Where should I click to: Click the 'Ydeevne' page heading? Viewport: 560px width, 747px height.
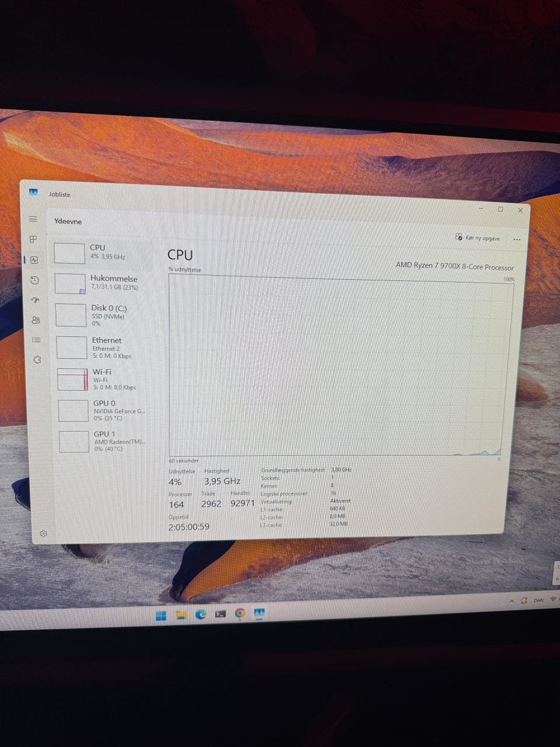coord(68,221)
